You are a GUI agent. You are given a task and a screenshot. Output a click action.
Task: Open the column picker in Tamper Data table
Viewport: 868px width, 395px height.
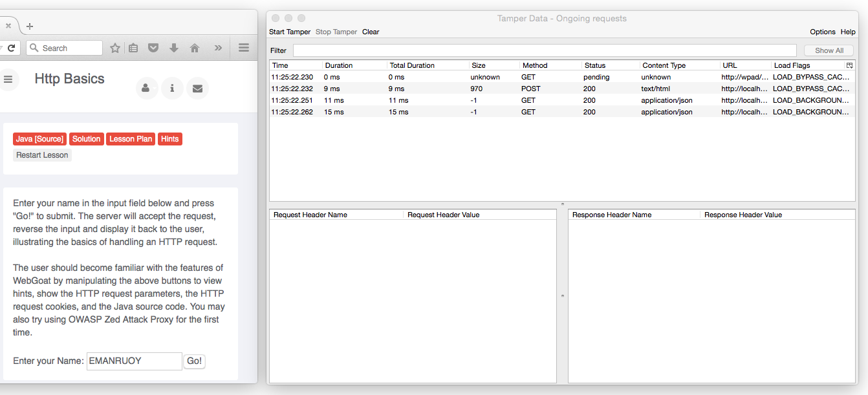(850, 65)
